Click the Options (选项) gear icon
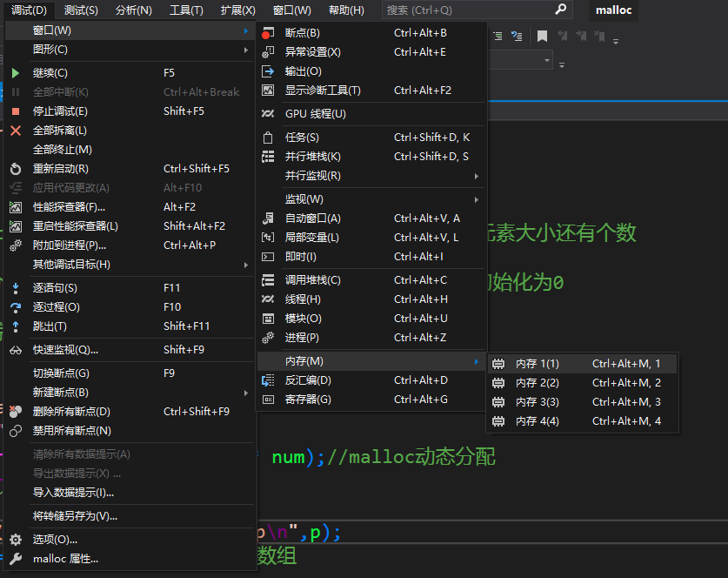This screenshot has height=578, width=728. pos(16,540)
